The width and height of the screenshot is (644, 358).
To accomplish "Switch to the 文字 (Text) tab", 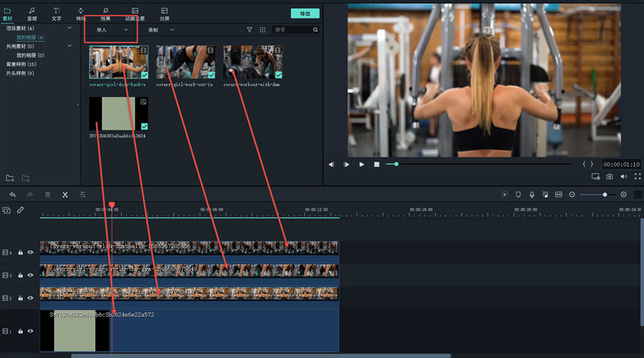I will tap(56, 13).
